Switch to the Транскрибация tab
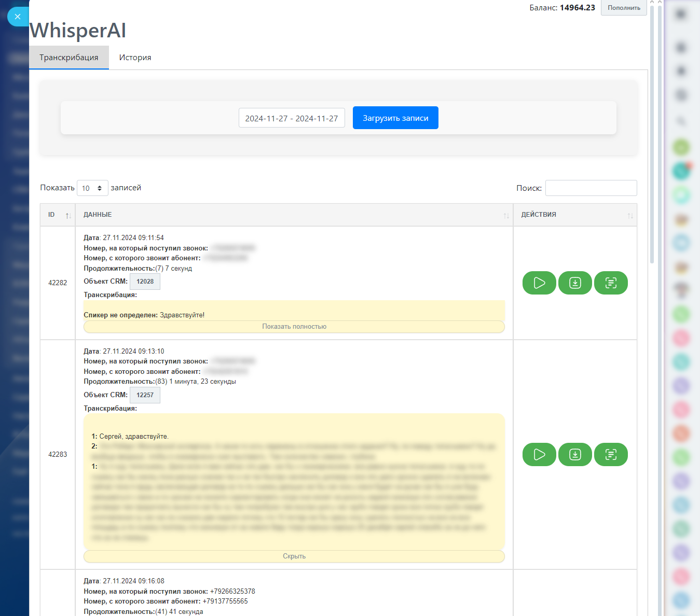Screen dimensions: 700x616 tap(69, 58)
